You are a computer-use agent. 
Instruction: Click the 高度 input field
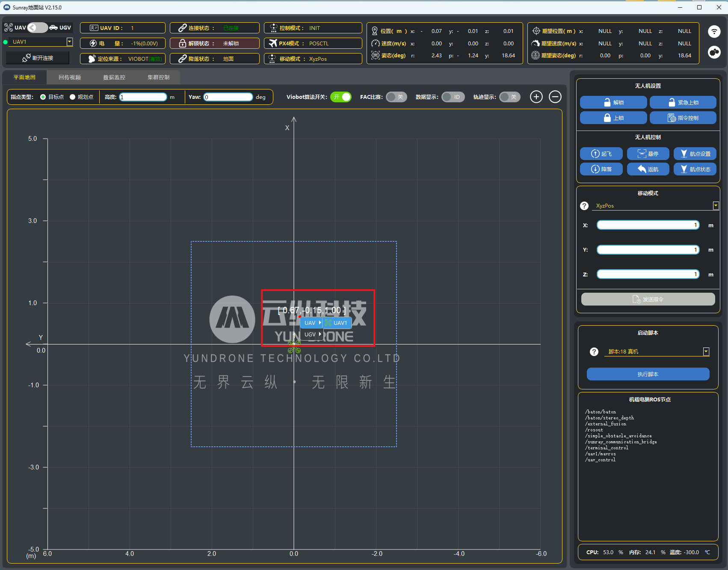point(143,97)
